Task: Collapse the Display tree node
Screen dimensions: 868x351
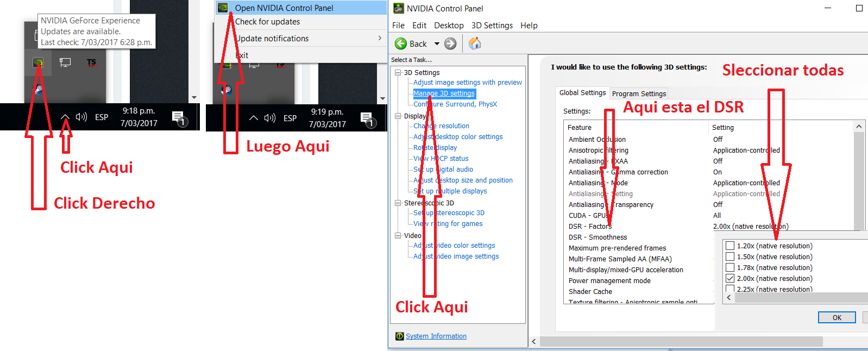Action: [x=398, y=116]
